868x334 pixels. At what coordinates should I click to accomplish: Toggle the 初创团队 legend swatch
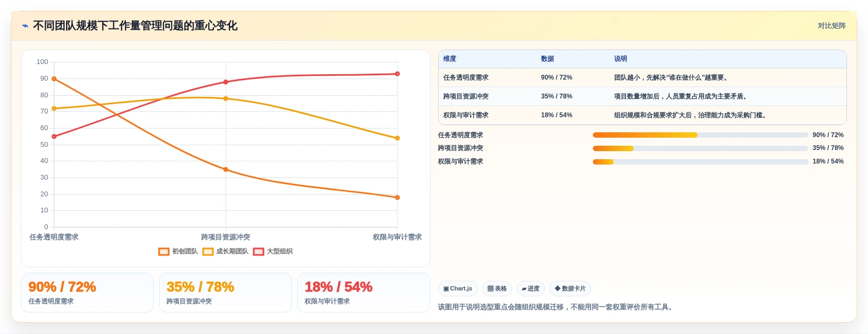point(164,252)
